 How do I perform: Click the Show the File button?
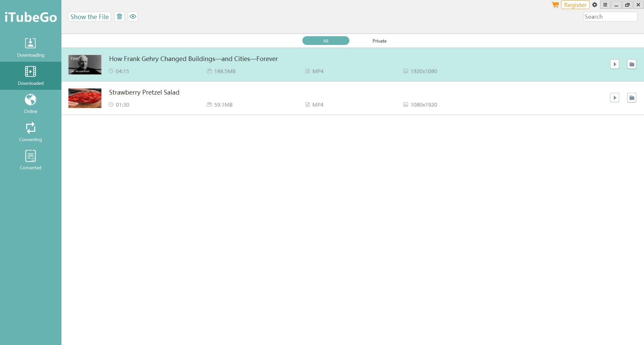90,17
